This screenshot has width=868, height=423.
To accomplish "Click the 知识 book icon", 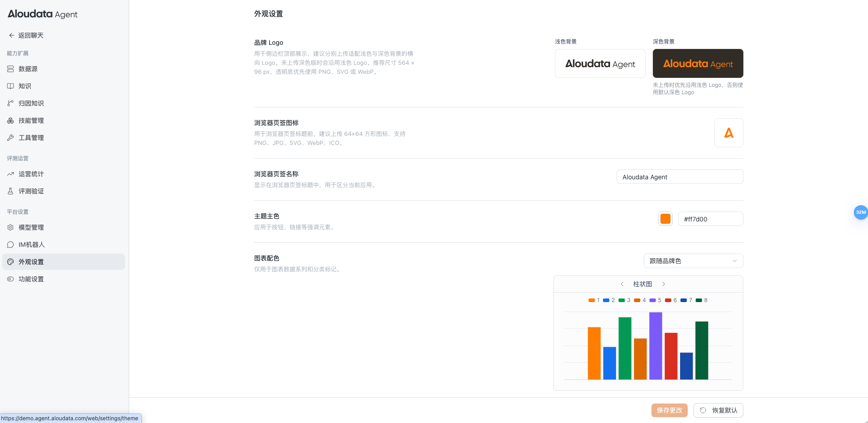I will [x=10, y=86].
